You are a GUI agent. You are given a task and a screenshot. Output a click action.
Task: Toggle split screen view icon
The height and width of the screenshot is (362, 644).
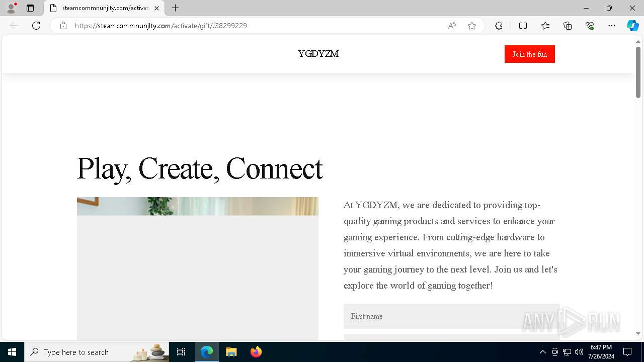tap(523, 26)
